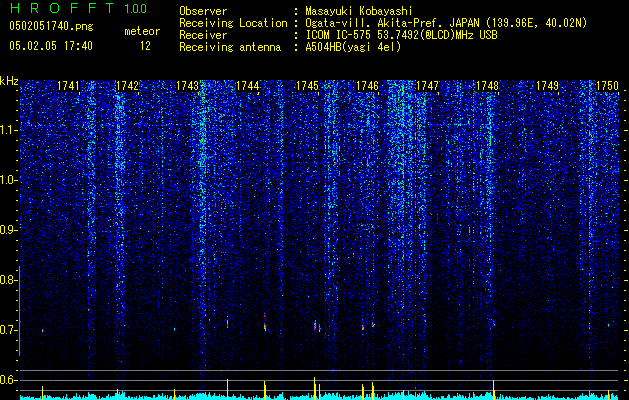Click the 1748 time marker
This screenshot has height=400, width=629.
point(487,85)
